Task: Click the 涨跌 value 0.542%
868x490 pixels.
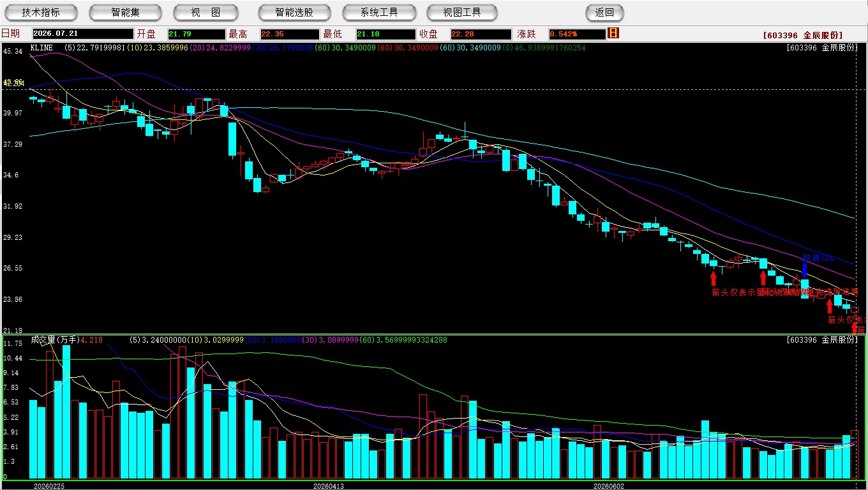Action: pyautogui.click(x=576, y=34)
